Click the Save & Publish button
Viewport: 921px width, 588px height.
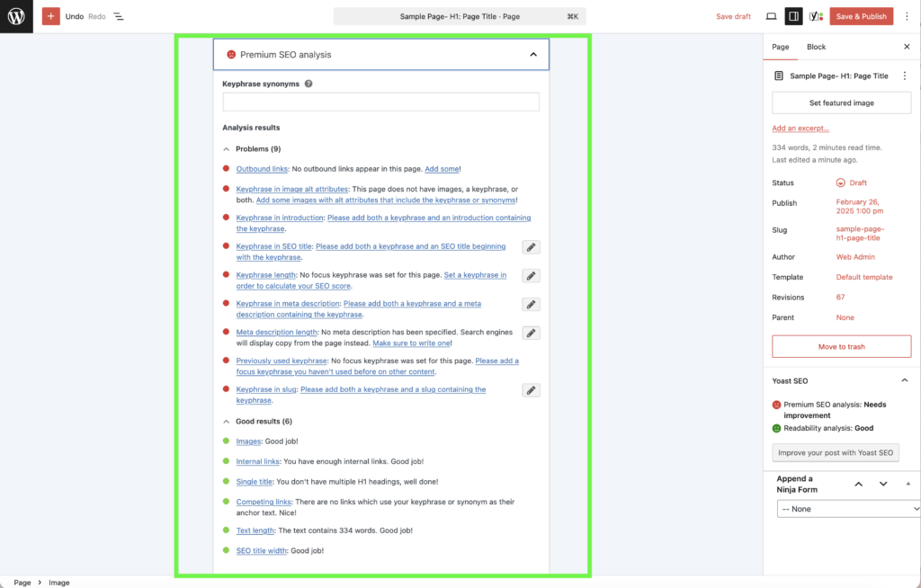point(860,15)
